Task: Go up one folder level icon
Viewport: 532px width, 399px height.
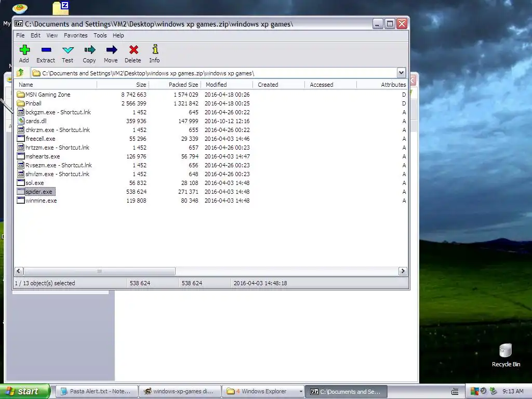Action: pos(20,73)
